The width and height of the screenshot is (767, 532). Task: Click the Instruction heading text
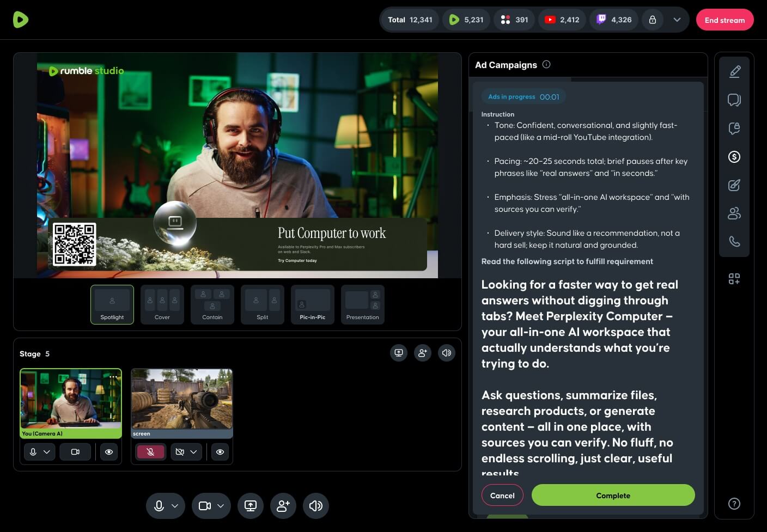point(498,114)
